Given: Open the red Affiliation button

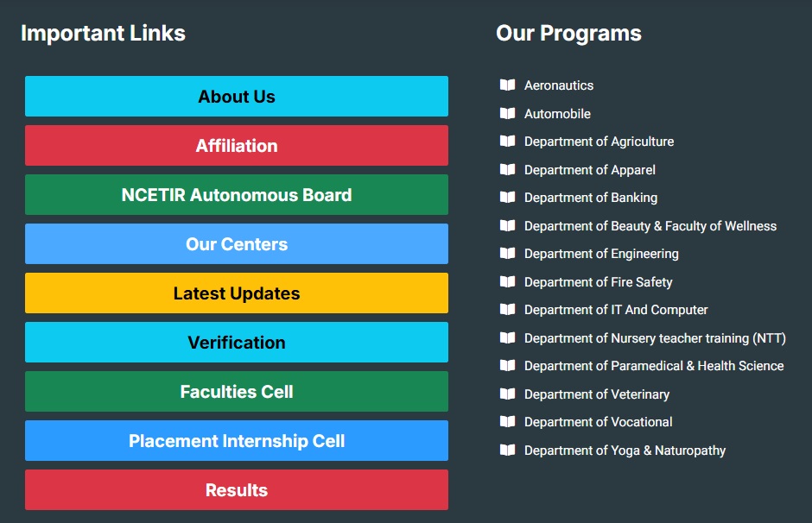Looking at the screenshot, I should pyautogui.click(x=237, y=145).
